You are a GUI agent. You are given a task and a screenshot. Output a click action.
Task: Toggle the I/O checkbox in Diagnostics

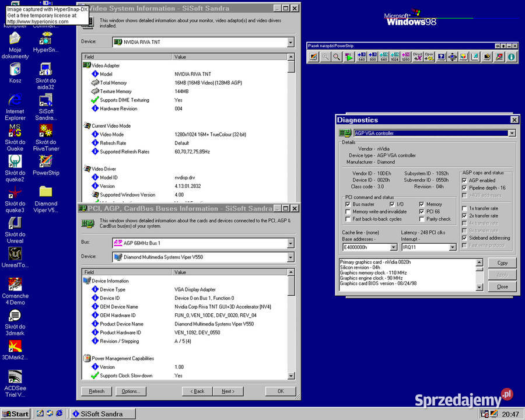pos(392,204)
